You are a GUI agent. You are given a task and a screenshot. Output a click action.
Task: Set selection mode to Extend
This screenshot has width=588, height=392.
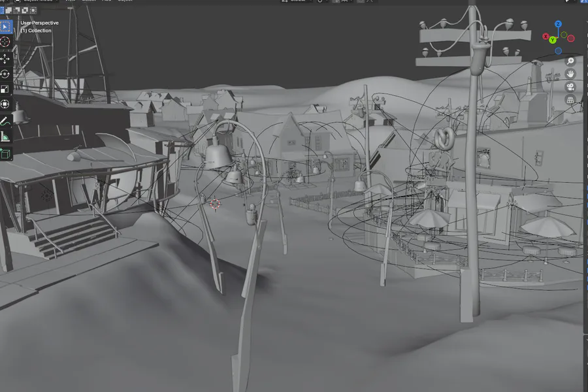coord(9,10)
